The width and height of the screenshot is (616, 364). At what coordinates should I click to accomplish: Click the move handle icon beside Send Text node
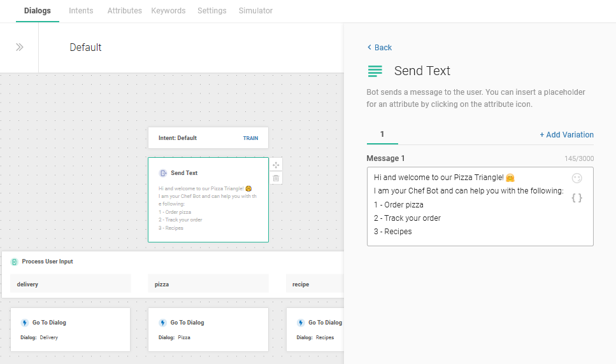(x=276, y=165)
